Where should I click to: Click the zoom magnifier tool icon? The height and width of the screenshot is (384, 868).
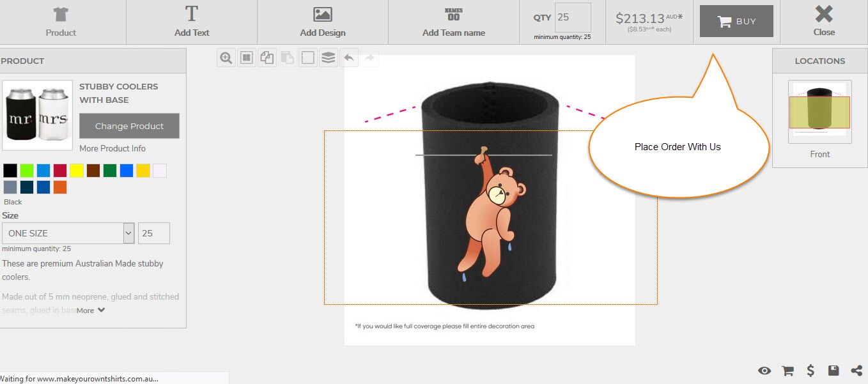point(226,58)
